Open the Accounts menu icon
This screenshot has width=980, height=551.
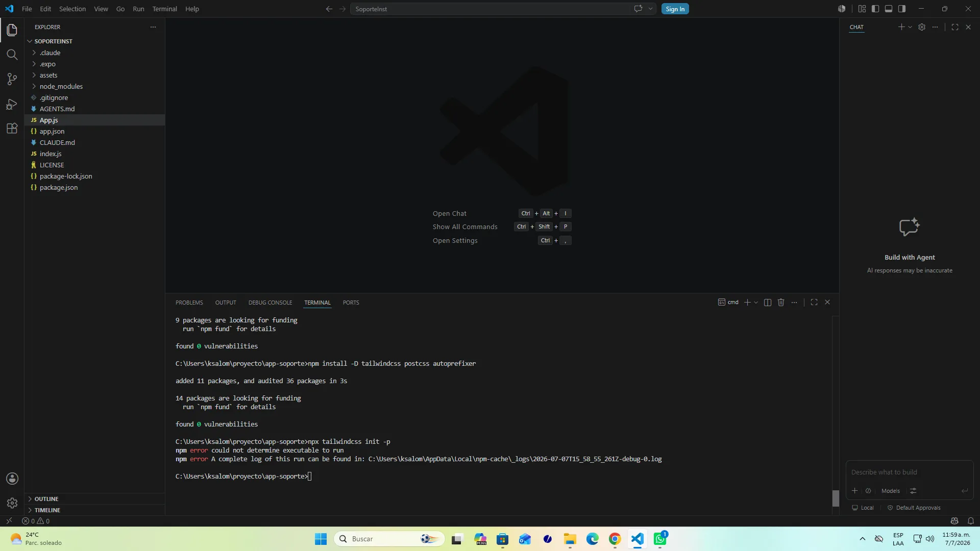click(x=12, y=479)
